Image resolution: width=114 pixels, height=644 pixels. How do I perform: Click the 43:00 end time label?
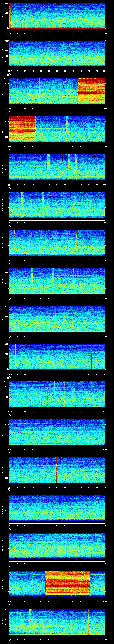pyautogui.click(x=105, y=450)
